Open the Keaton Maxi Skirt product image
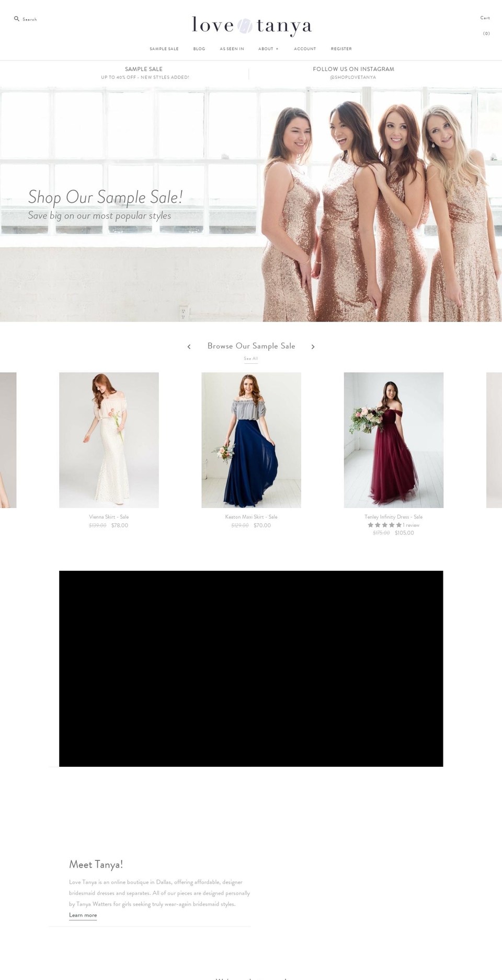This screenshot has width=502, height=980. click(x=251, y=440)
